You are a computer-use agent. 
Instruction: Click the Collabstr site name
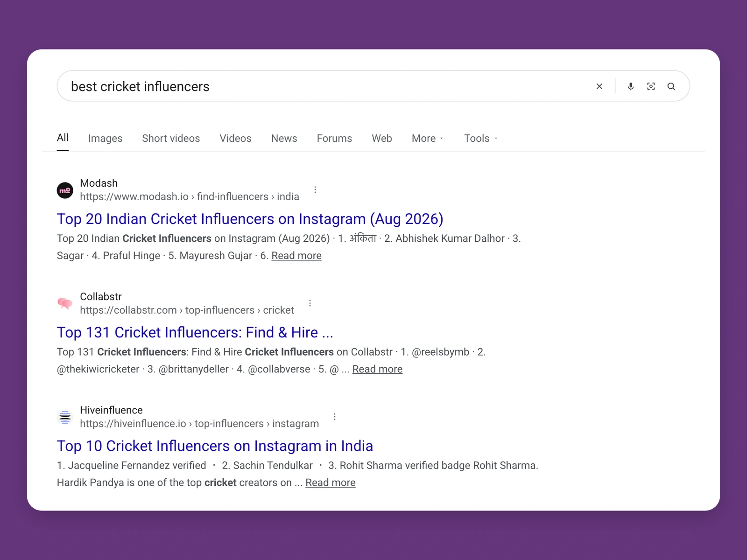(x=101, y=296)
